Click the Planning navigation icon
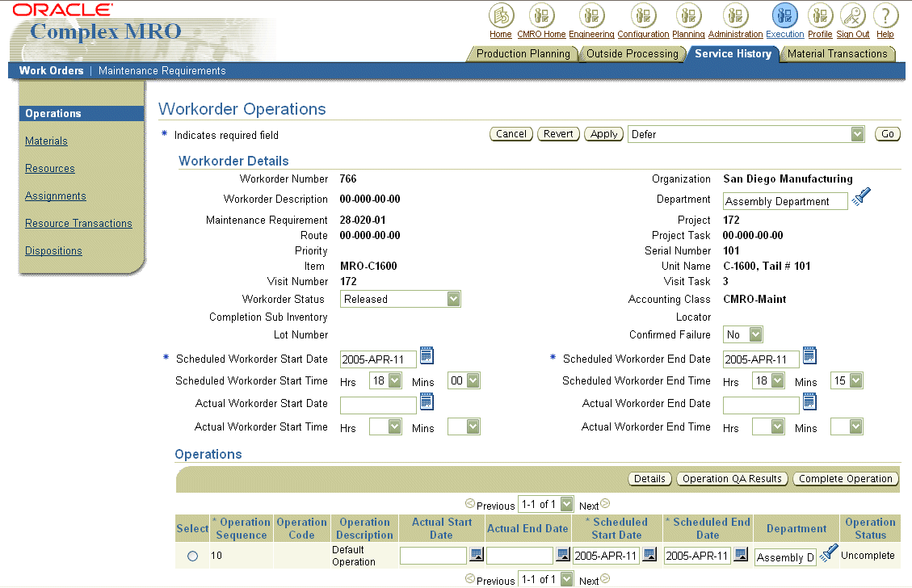The image size is (912, 588). (x=689, y=15)
